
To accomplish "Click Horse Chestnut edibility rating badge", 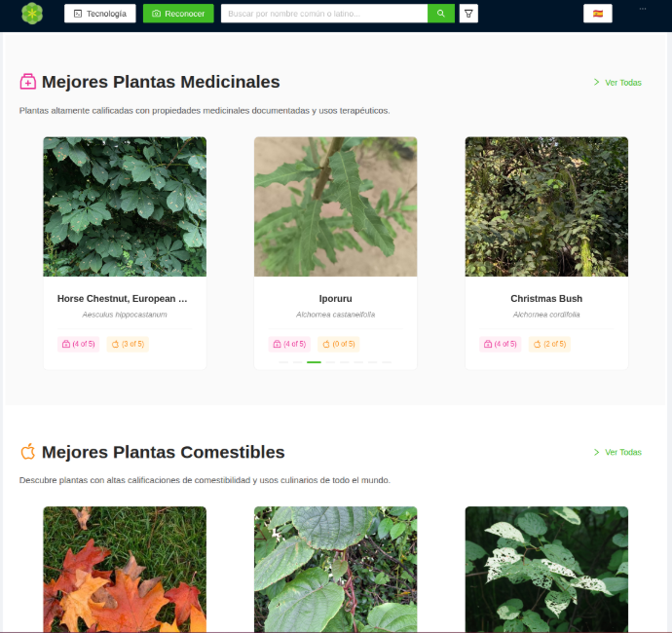I will [x=128, y=344].
